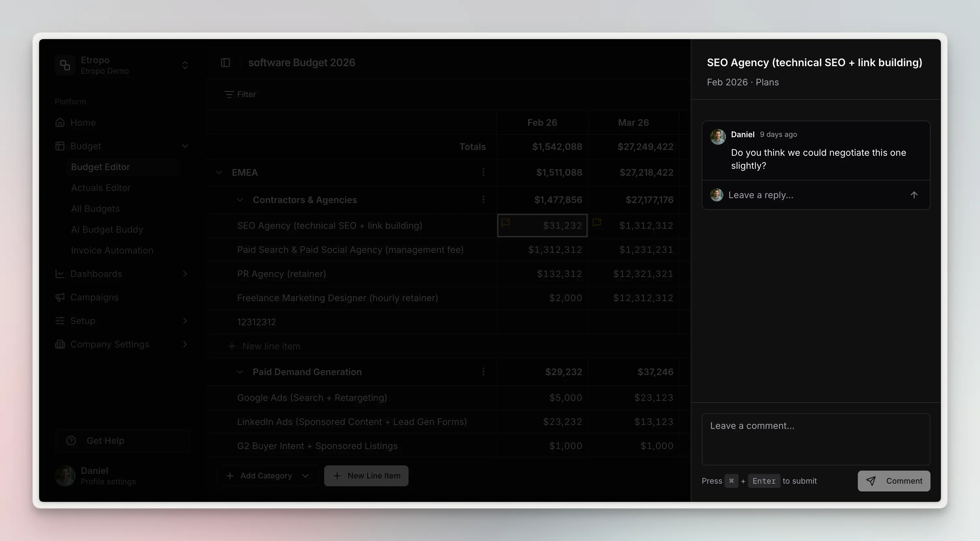Collapse the Contractors & Agencies category
The height and width of the screenshot is (541, 980).
coord(240,200)
